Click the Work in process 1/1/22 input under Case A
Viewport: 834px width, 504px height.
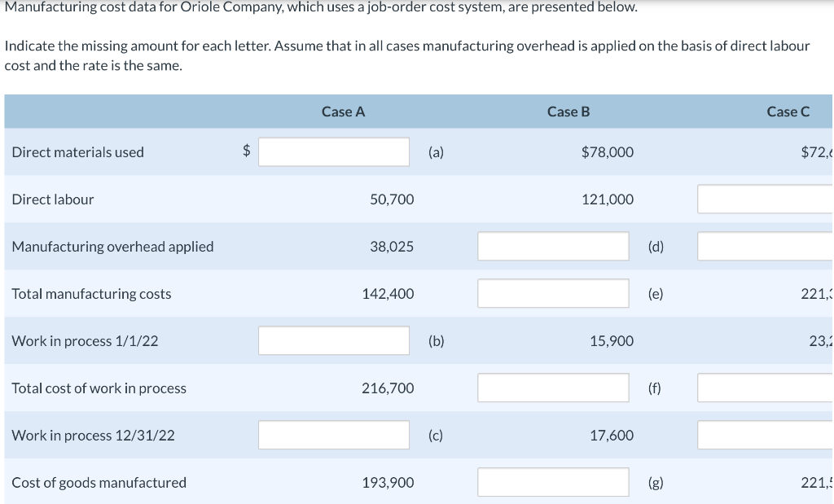[x=333, y=340]
